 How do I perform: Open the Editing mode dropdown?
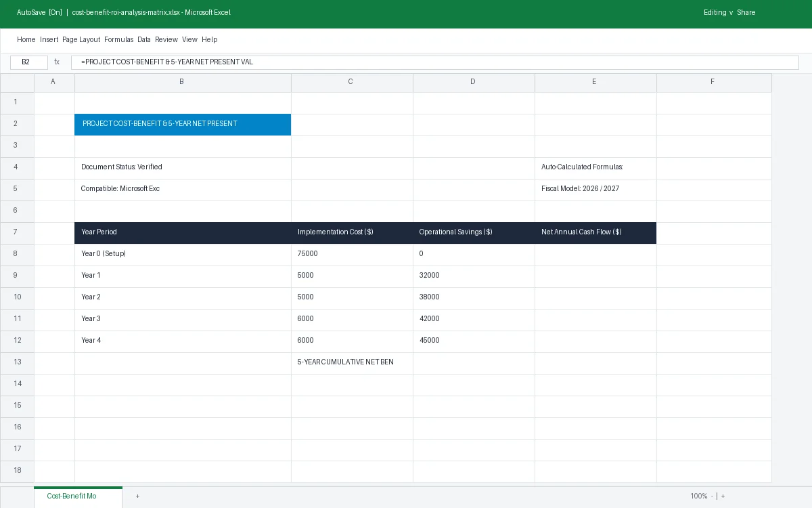pos(718,13)
